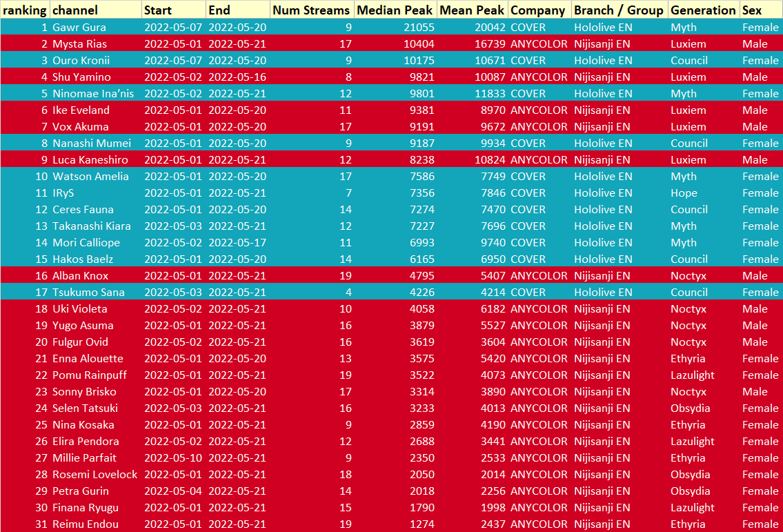
Task: Click the 'Rosemi Lovelock' cell
Action: click(95, 475)
